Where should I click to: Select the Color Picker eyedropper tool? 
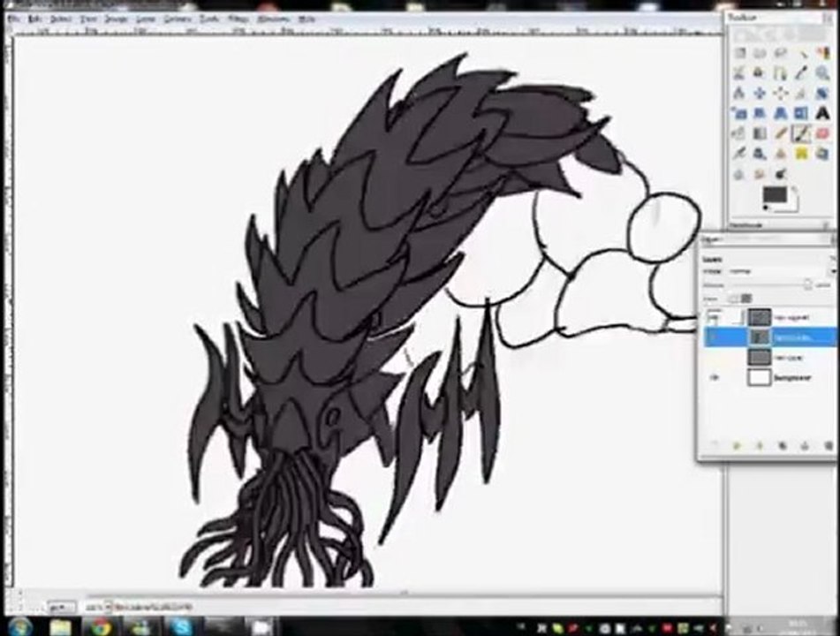point(802,72)
